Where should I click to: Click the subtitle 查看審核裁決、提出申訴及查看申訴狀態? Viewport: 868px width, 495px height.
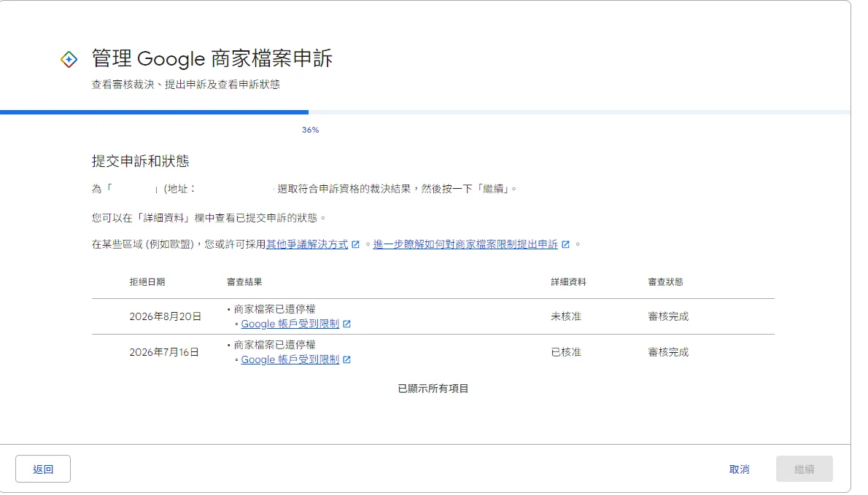click(186, 85)
